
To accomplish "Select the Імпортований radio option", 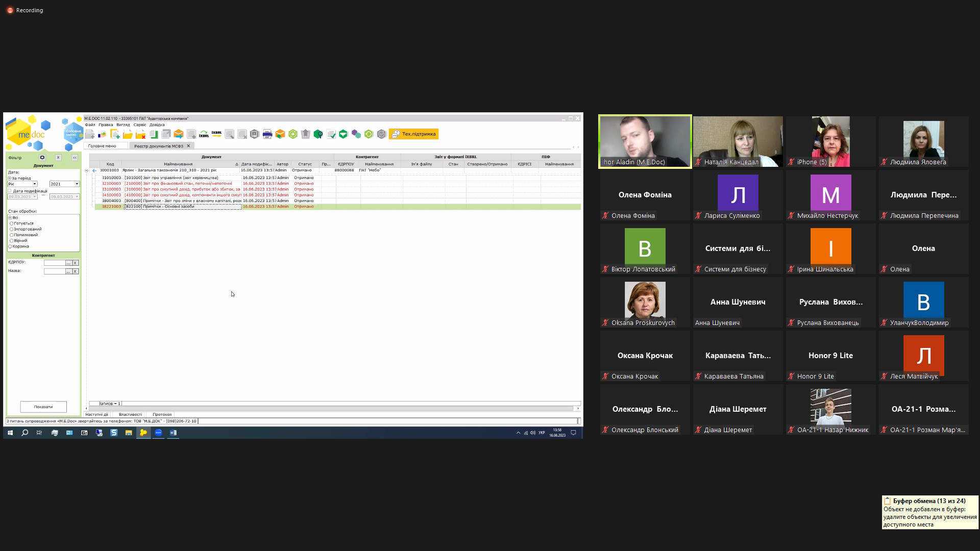I will [x=11, y=229].
